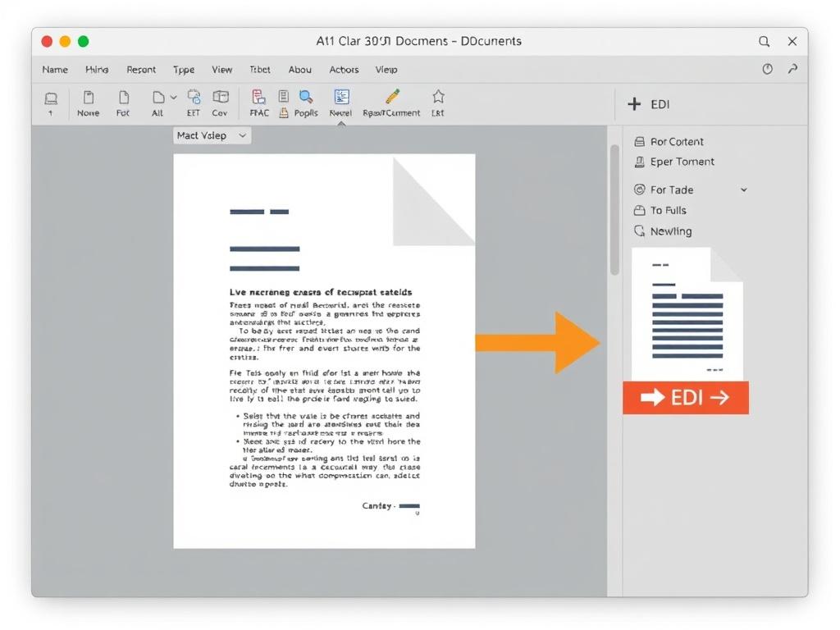Image resolution: width=840 pixels, height=630 pixels.
Task: Click the pencil Comment tool icon
Action: (392, 97)
